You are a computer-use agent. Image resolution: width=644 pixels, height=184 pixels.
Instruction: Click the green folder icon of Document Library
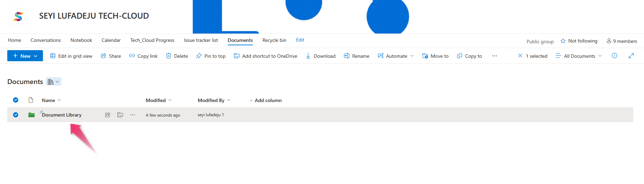tap(32, 115)
